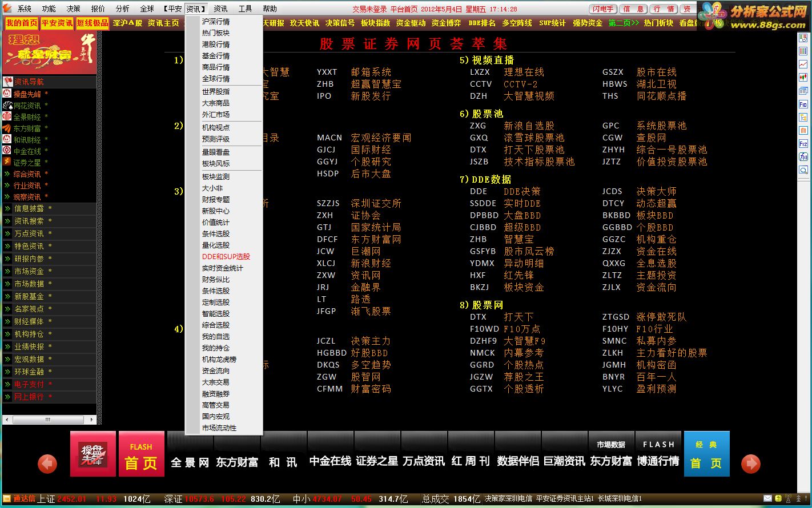
Task: Open the 理想在线 link
Action: pyautogui.click(x=524, y=72)
